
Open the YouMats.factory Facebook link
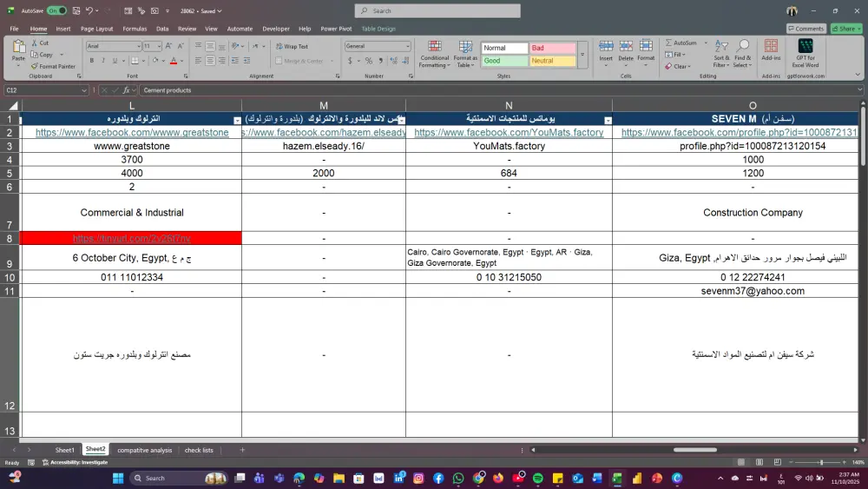pos(509,132)
